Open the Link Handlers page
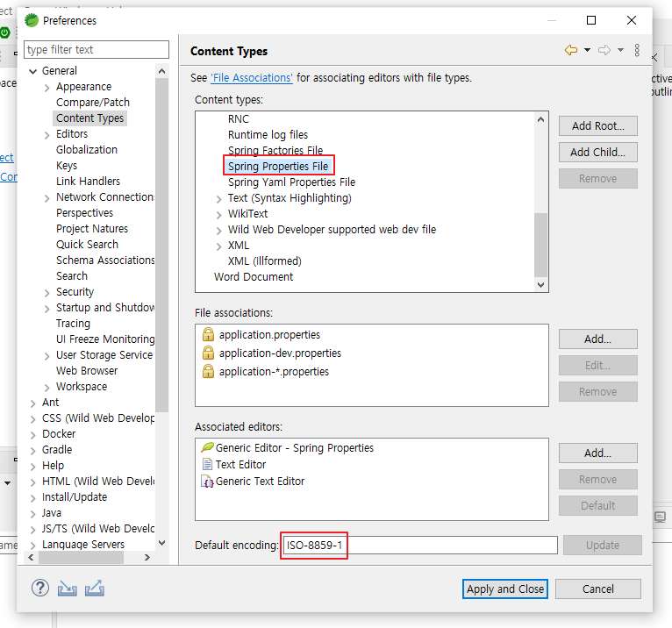 [88, 182]
